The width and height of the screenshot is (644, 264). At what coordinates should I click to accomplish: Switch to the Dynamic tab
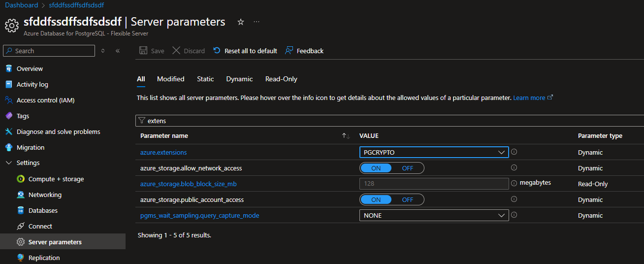(239, 79)
